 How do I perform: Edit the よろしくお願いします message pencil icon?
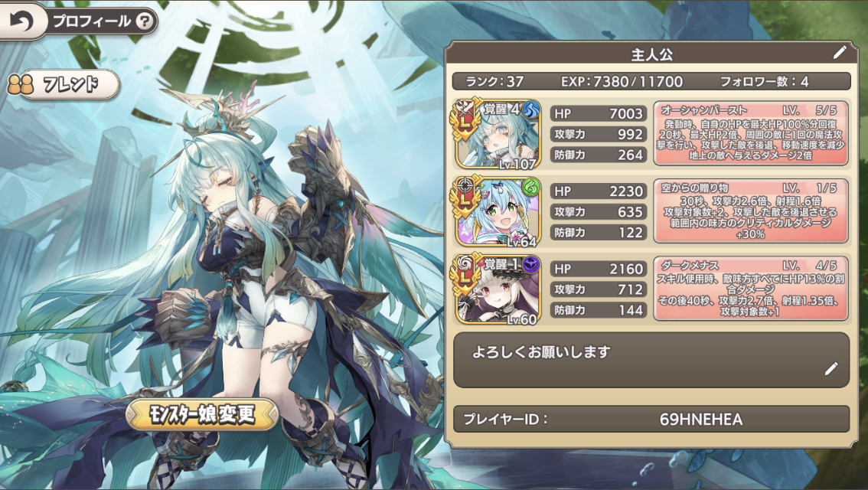(x=831, y=369)
